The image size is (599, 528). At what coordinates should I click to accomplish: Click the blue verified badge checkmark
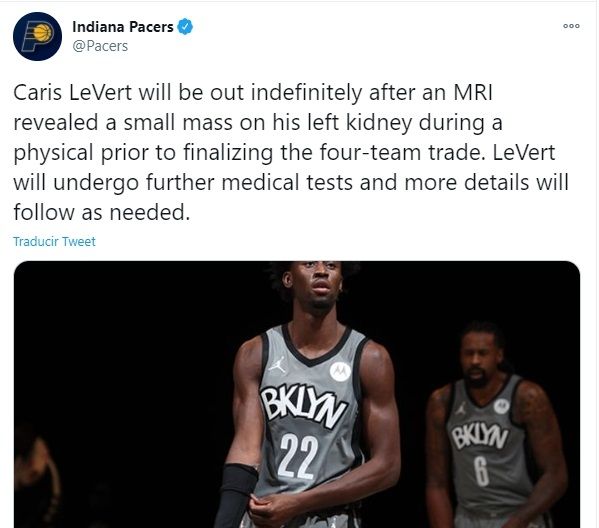[x=185, y=27]
